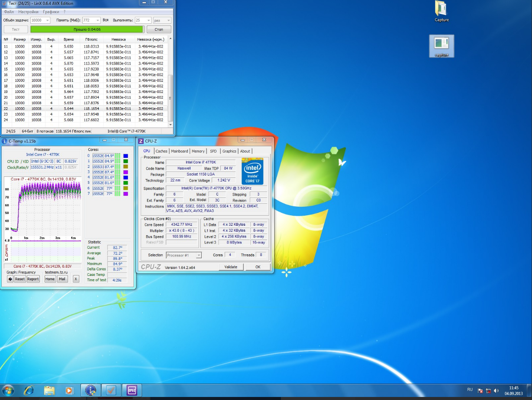Switch to LinX via taskbar icon
This screenshot has width=532, height=400.
111,390
